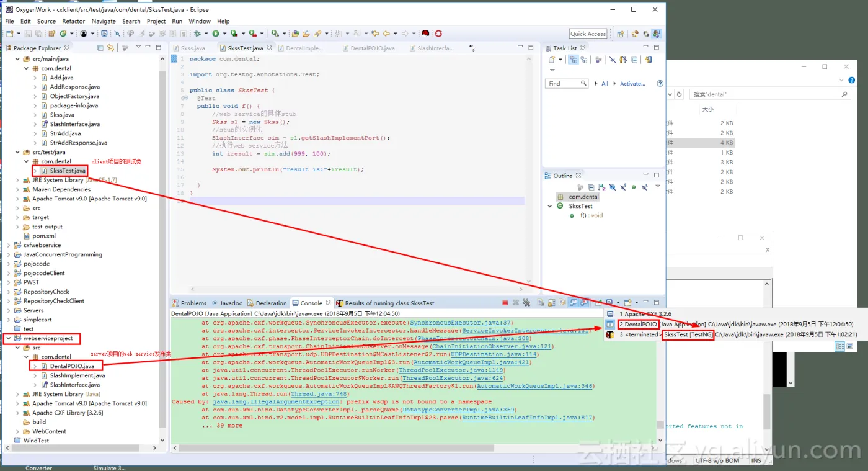Show hidden editor tabs list
Viewport: 868px width, 471px height.
coord(472,47)
